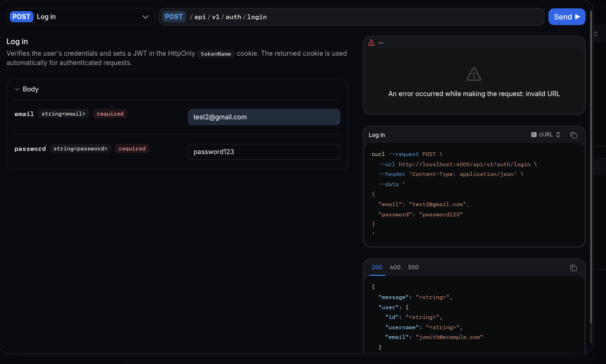This screenshot has height=364, width=606.
Task: Collapse the Body section chevron
Action: tap(17, 89)
